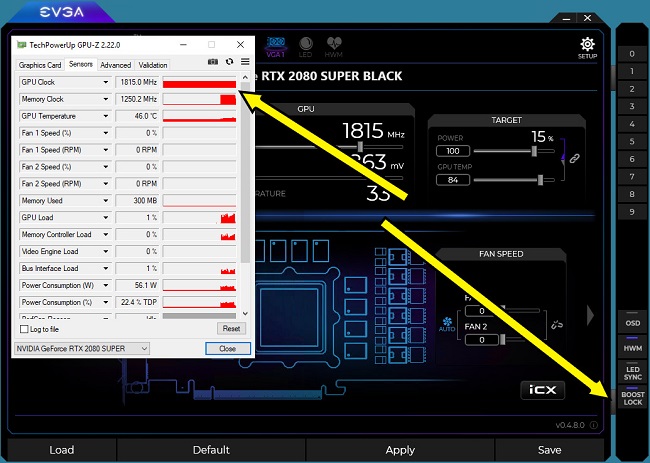Open the EVGA Setup gear icon

point(587,48)
